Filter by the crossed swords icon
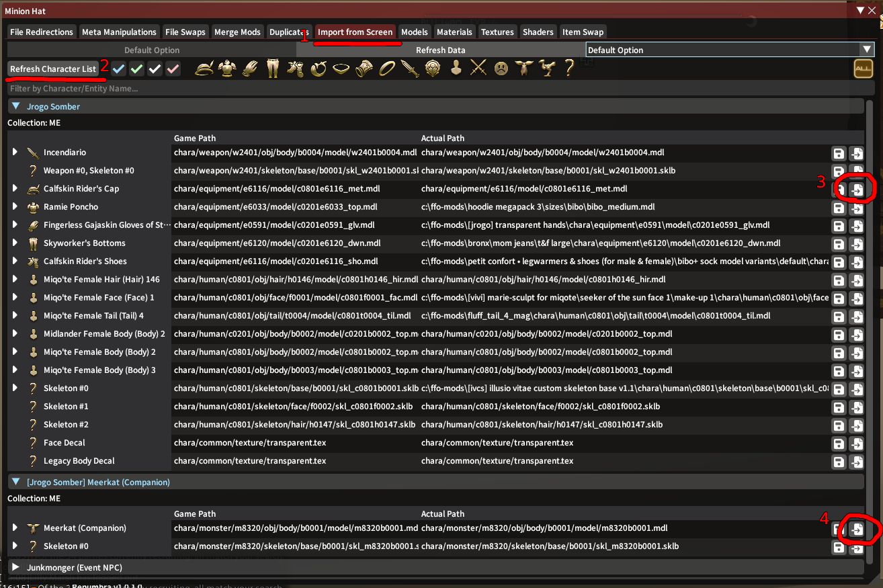Screen dimensions: 883x588 pos(478,68)
